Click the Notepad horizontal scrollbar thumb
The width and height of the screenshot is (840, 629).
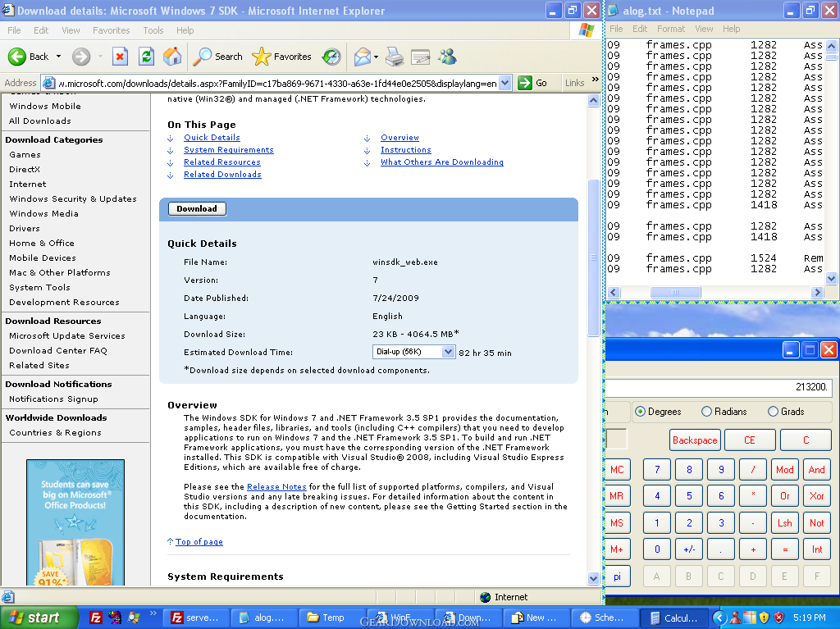click(675, 292)
